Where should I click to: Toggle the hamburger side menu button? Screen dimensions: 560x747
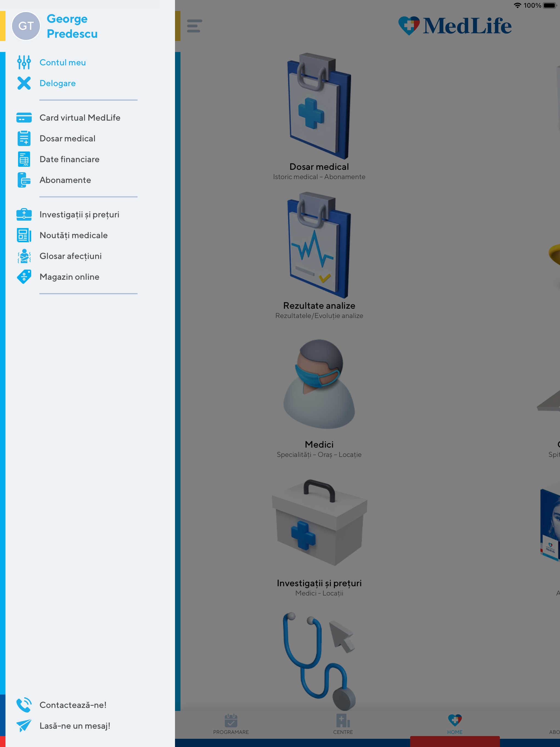[x=194, y=26]
